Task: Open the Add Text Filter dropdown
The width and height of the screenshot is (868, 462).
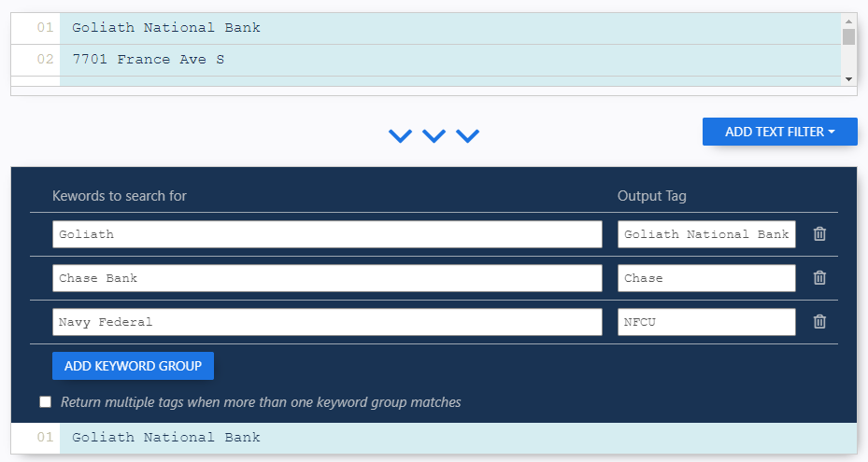Action: click(779, 132)
